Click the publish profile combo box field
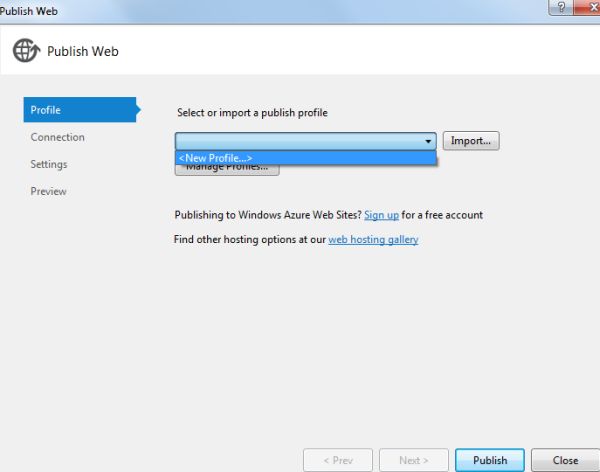The image size is (600, 472). [305, 141]
